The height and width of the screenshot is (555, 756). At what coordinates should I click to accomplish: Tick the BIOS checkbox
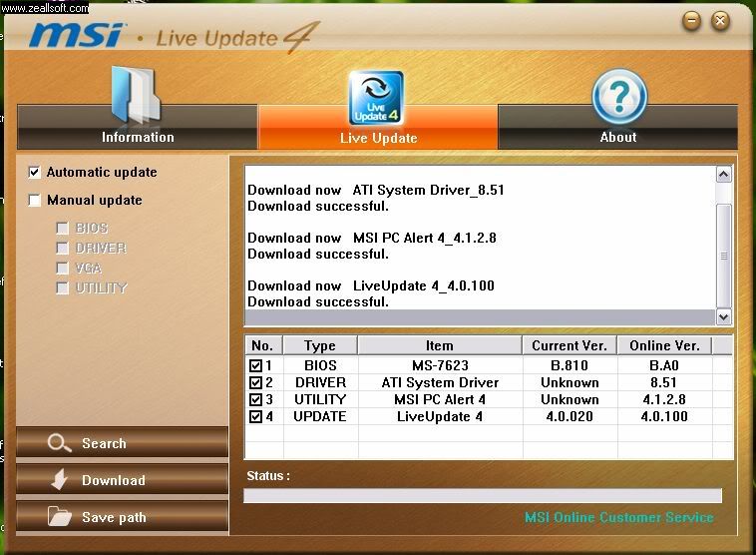[62, 228]
